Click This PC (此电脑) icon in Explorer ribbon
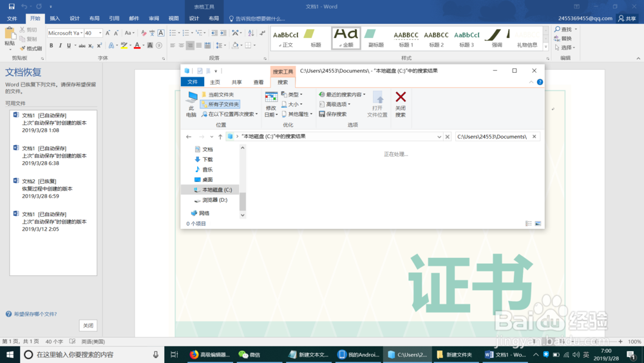Viewport: 644px width, 363px height. tap(191, 104)
